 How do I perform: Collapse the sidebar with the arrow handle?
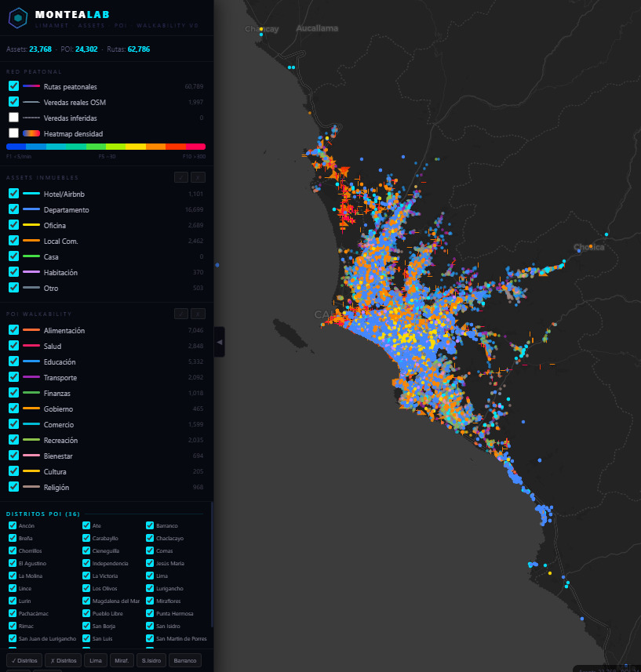(220, 342)
